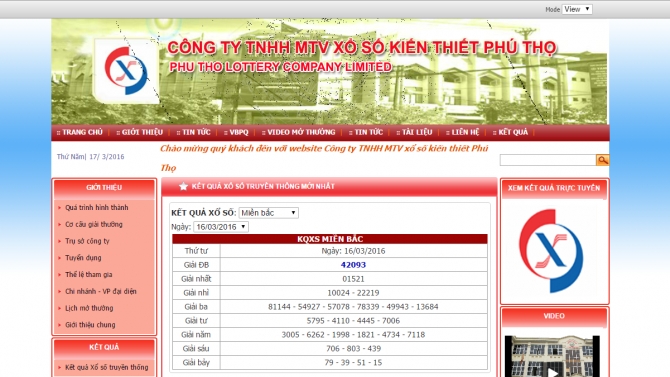Click the Giới thiệu sidebar header
The height and width of the screenshot is (377, 670).
tap(104, 188)
